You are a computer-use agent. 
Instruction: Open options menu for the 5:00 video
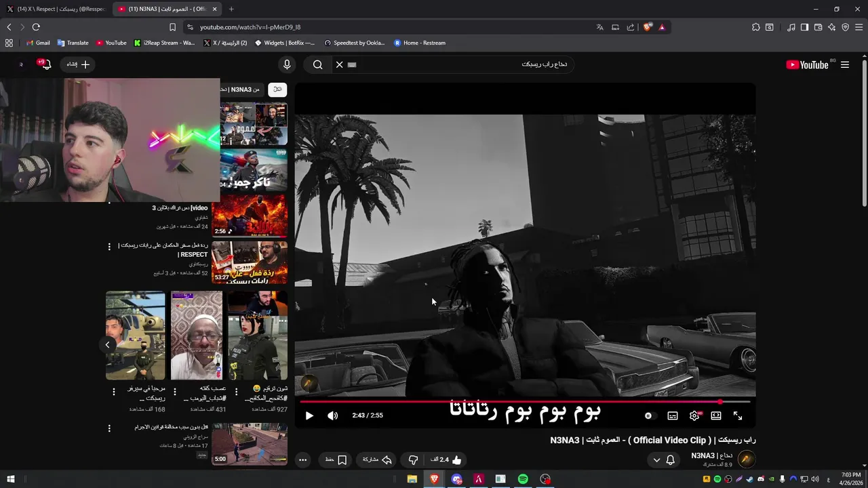(x=109, y=428)
